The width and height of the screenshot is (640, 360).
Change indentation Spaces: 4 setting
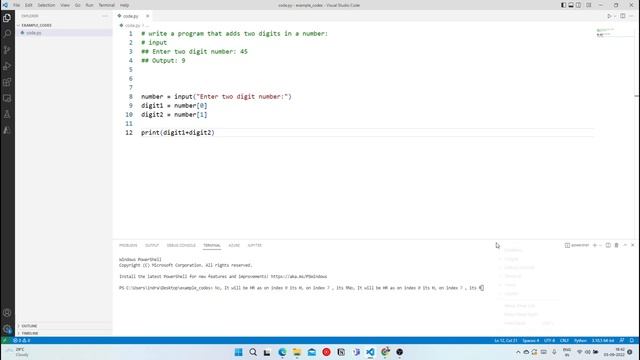point(531,340)
